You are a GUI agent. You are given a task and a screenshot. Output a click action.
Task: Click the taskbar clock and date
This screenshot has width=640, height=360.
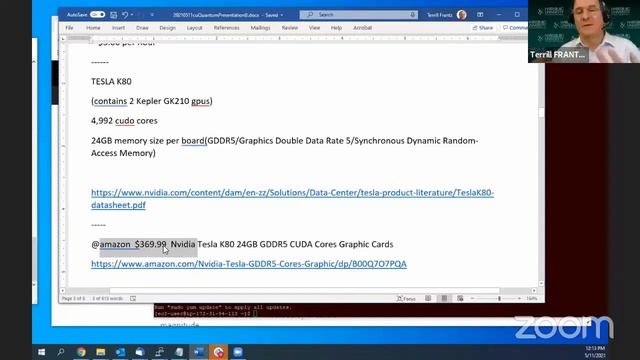595,352
